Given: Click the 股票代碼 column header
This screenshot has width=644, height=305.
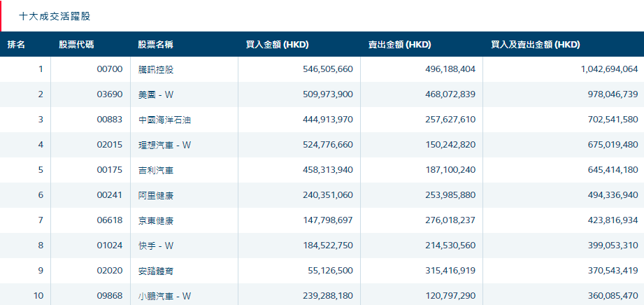Looking at the screenshot, I should pos(76,45).
